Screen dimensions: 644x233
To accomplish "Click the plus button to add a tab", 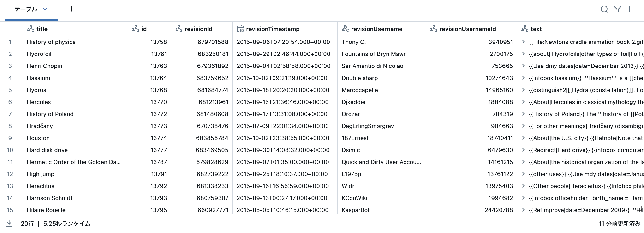I will 72,9.
